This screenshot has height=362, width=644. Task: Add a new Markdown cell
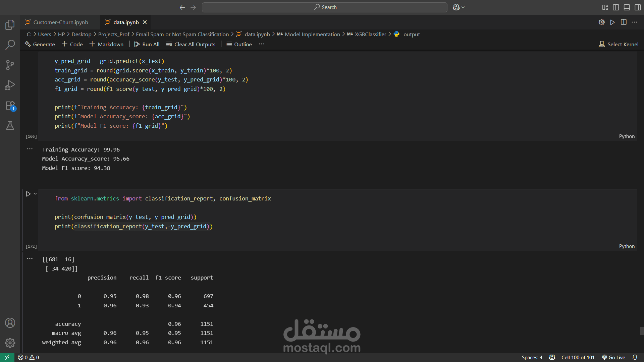(x=106, y=44)
